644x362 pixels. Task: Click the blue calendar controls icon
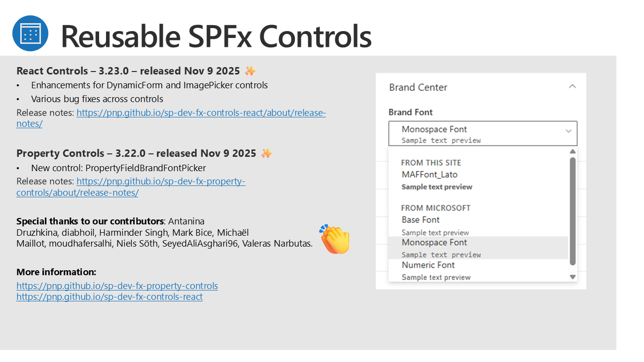pyautogui.click(x=30, y=34)
